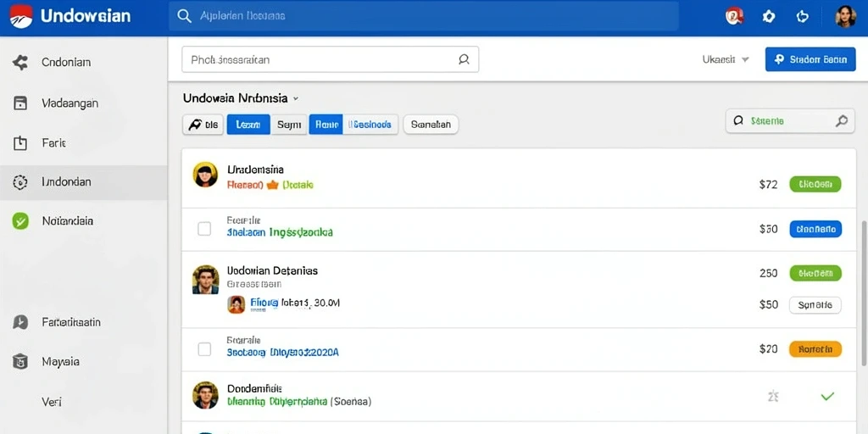
Task: Click the Uodonian Detanias title
Action: tap(272, 270)
